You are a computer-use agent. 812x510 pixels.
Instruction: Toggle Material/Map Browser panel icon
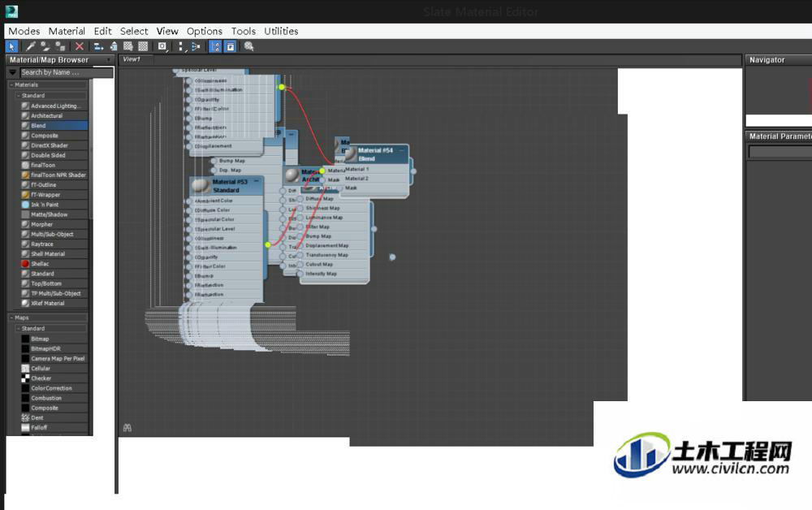click(x=215, y=46)
